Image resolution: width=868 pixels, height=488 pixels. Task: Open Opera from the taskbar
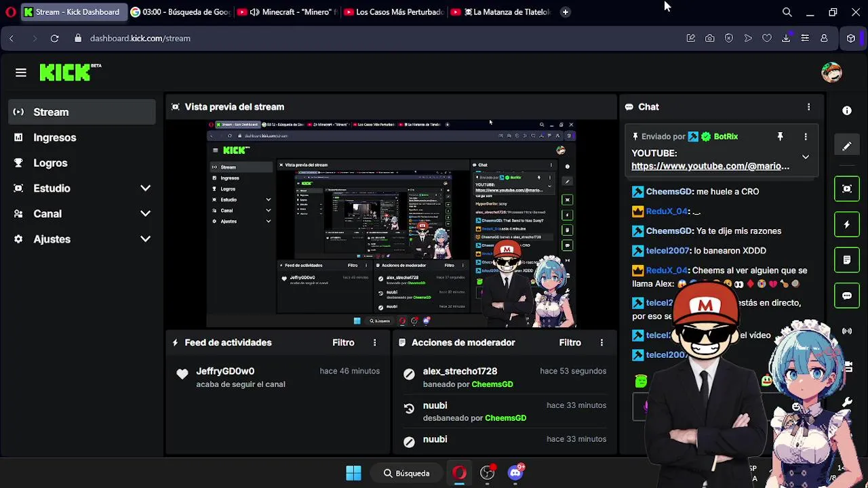(459, 473)
